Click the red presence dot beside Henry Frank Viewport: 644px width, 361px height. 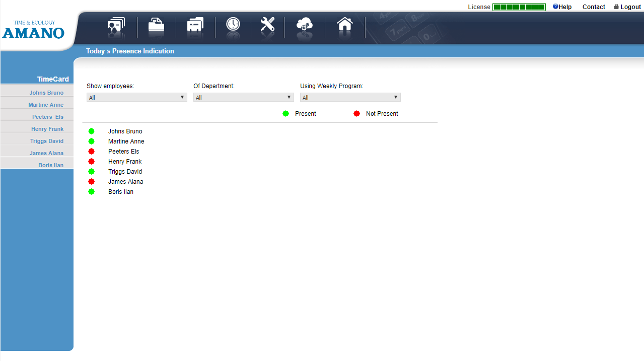(x=91, y=161)
